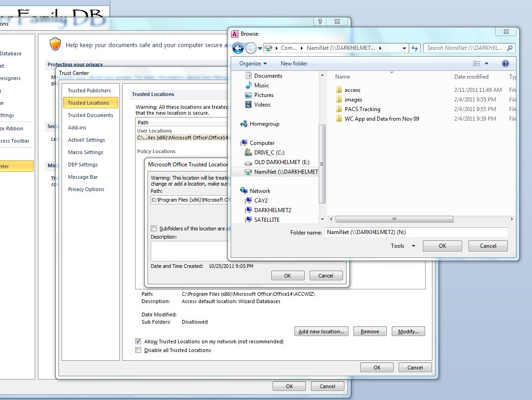Click the blue Help icon in Browse

[505, 64]
